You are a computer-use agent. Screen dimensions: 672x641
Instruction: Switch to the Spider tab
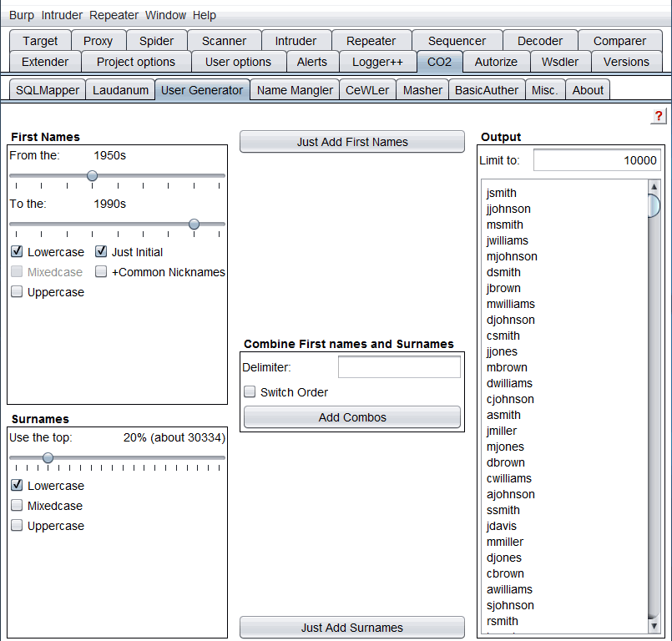pyautogui.click(x=156, y=41)
